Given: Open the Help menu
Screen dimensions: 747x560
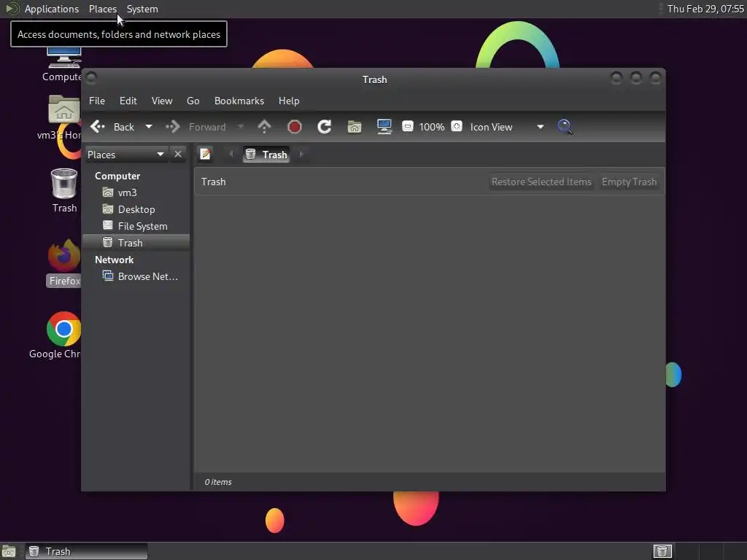Looking at the screenshot, I should (x=289, y=101).
